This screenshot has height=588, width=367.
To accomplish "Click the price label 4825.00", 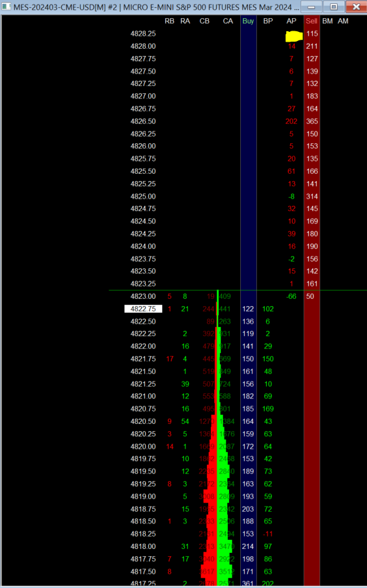I will pyautogui.click(x=143, y=196).
